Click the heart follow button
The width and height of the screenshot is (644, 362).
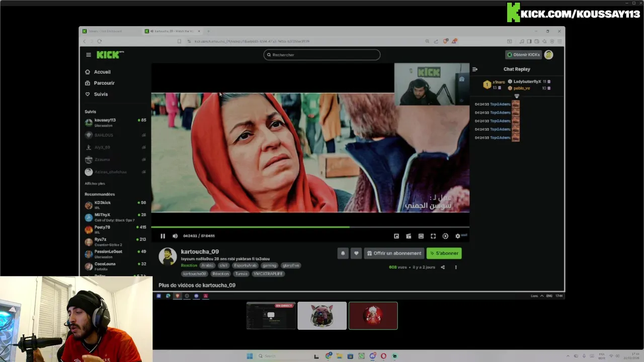356,253
